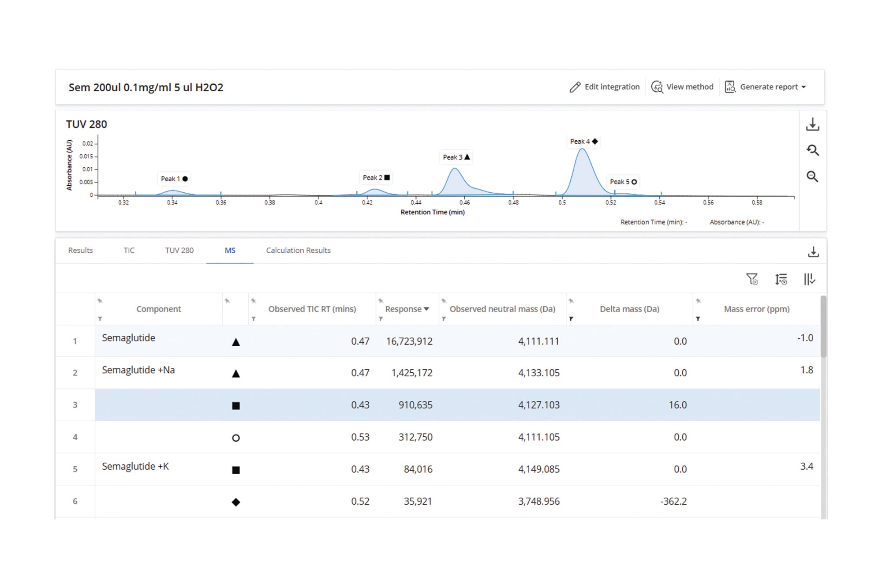Screen dimensions: 882x588
Task: Click the View method icon
Action: [657, 87]
